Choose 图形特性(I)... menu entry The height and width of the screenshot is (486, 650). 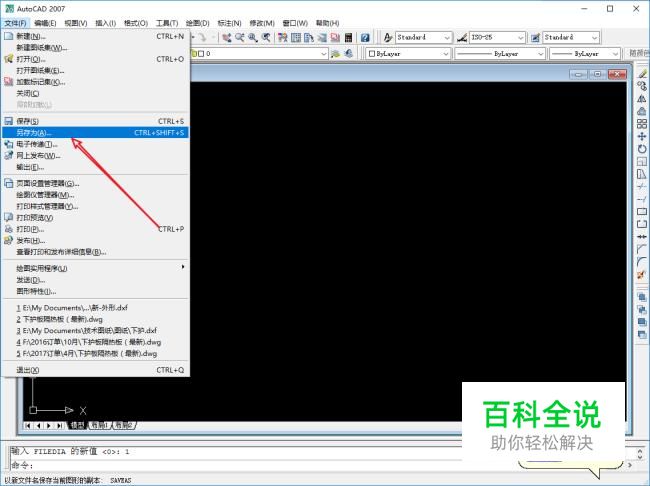pyautogui.click(x=95, y=291)
